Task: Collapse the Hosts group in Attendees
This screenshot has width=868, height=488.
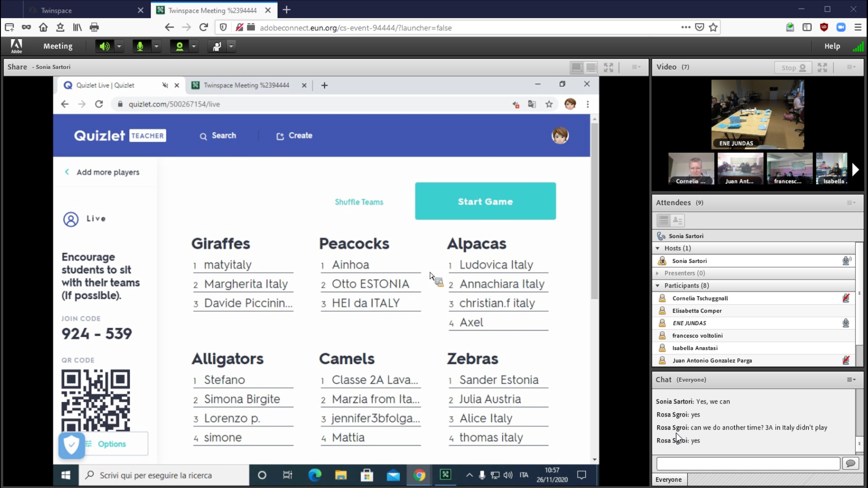Action: [658, 248]
